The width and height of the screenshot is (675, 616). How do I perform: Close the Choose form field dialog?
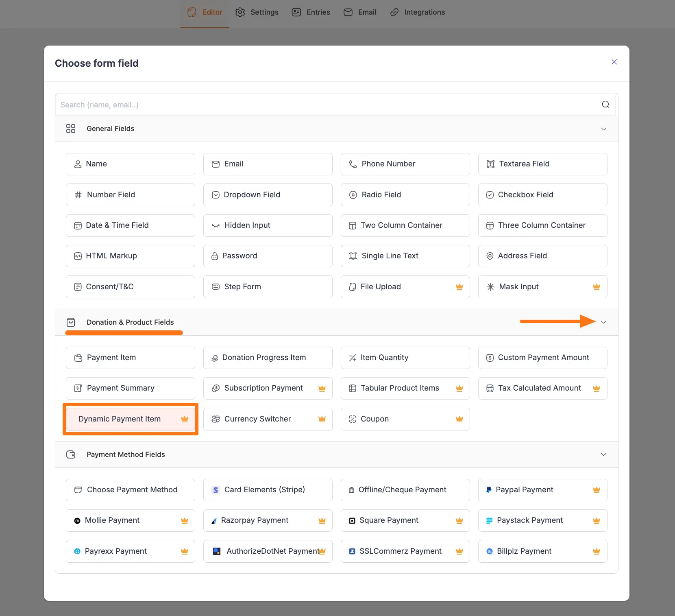[614, 62]
